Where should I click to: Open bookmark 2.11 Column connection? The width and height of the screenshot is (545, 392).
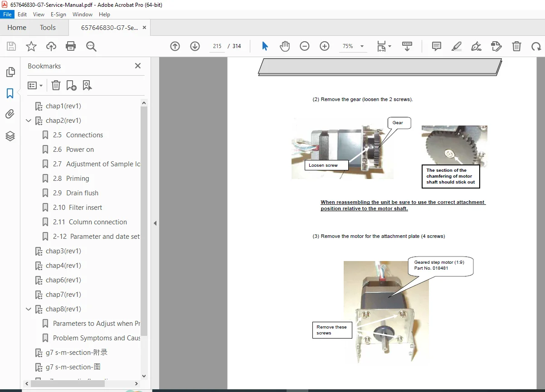pyautogui.click(x=90, y=222)
